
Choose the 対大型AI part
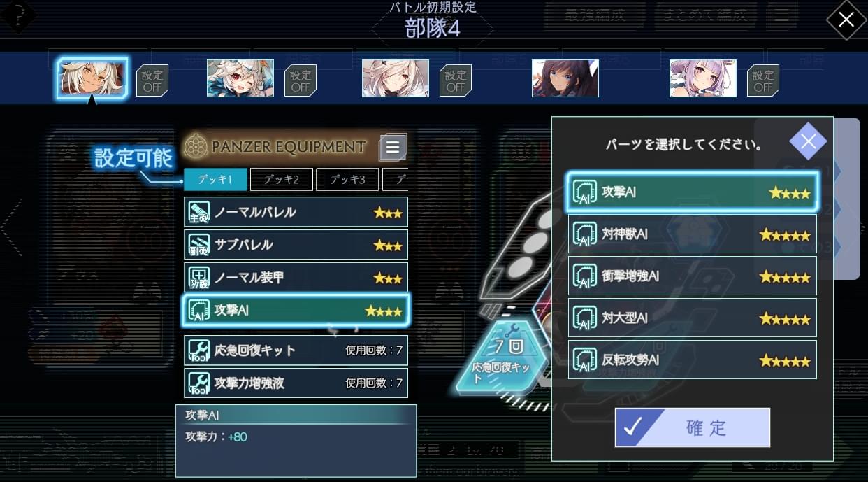click(x=693, y=318)
